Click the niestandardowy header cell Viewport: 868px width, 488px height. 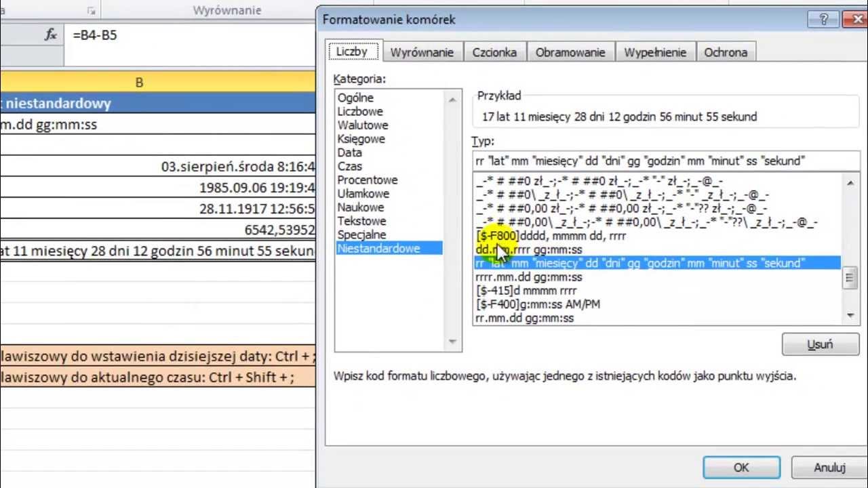tap(157, 103)
